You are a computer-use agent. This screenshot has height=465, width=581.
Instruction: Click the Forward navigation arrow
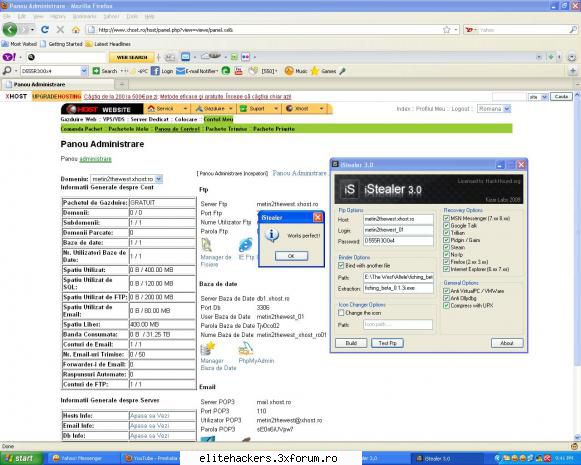25,30
